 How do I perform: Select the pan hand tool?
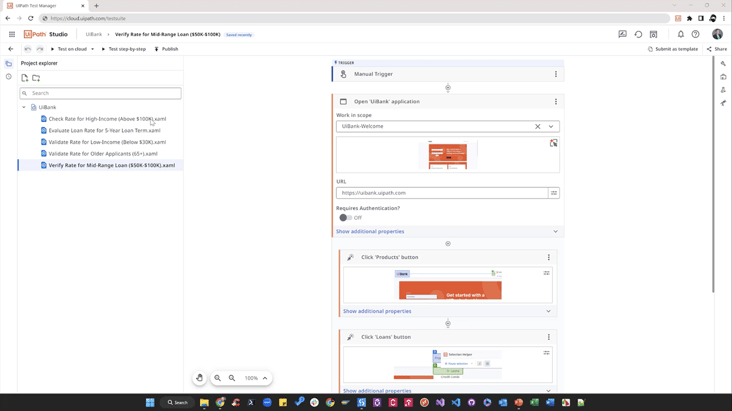pos(200,378)
